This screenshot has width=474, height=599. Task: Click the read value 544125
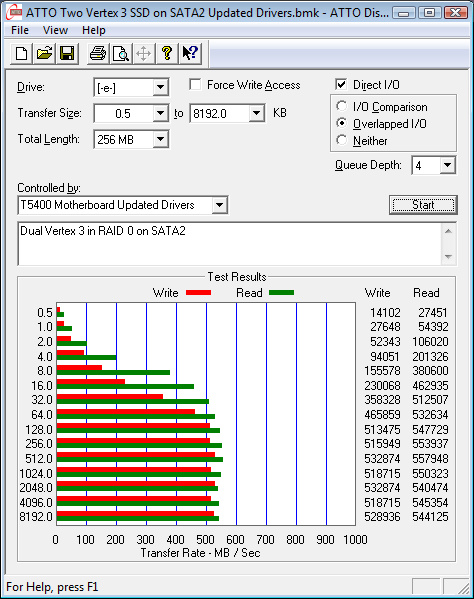click(x=430, y=517)
